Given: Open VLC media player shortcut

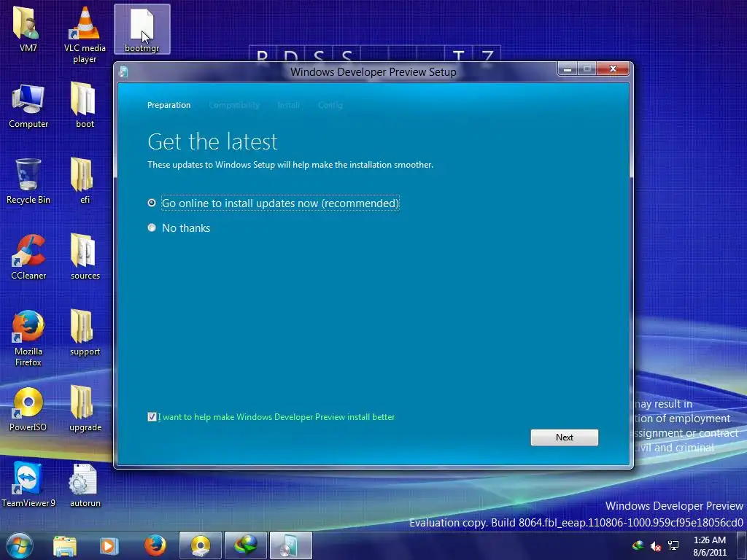Looking at the screenshot, I should (85, 34).
